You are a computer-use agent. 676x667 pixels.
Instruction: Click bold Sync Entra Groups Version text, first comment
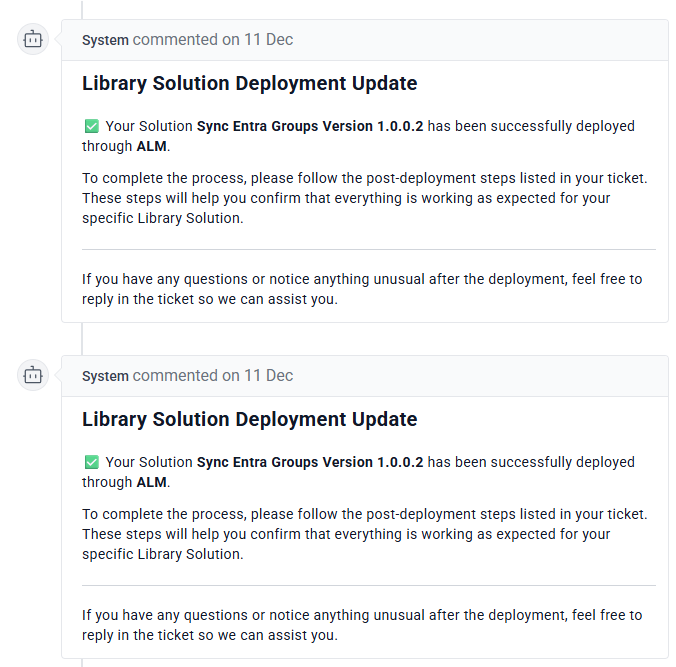point(309,127)
